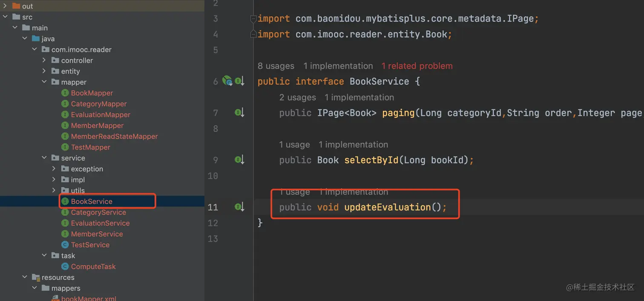Click the selectById method name
The width and height of the screenshot is (644, 301).
point(371,160)
